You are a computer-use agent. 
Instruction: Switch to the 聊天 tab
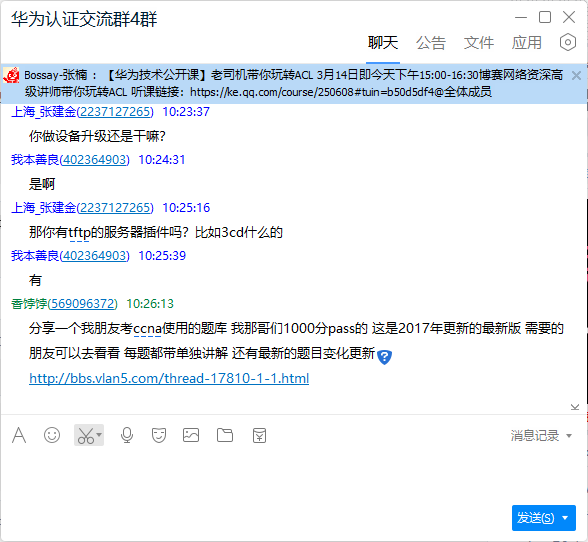pos(383,42)
